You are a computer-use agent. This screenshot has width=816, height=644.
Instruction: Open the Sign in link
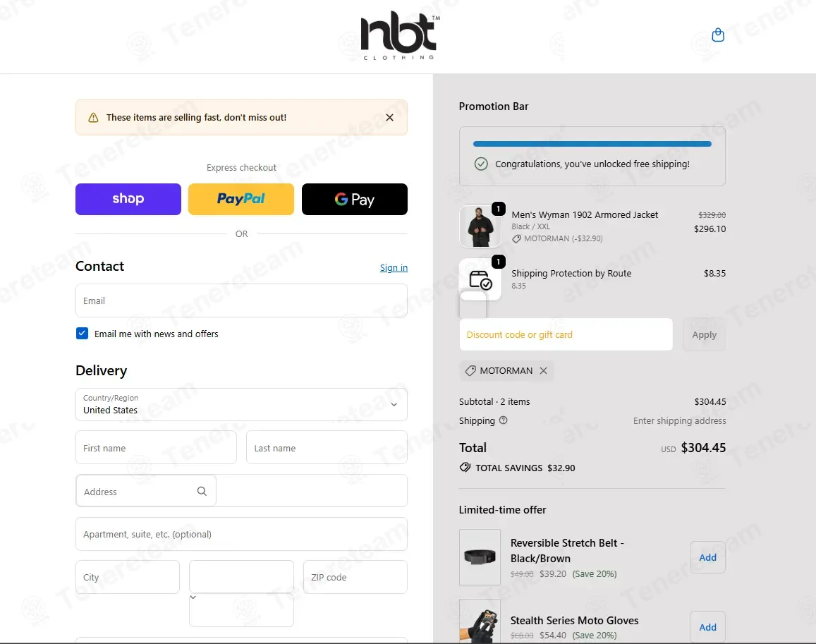pyautogui.click(x=394, y=267)
